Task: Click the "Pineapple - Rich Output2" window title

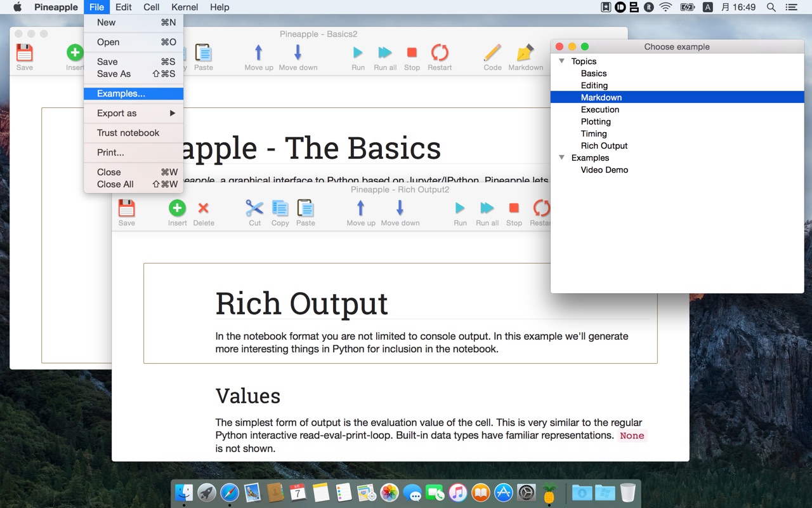Action: coord(400,189)
